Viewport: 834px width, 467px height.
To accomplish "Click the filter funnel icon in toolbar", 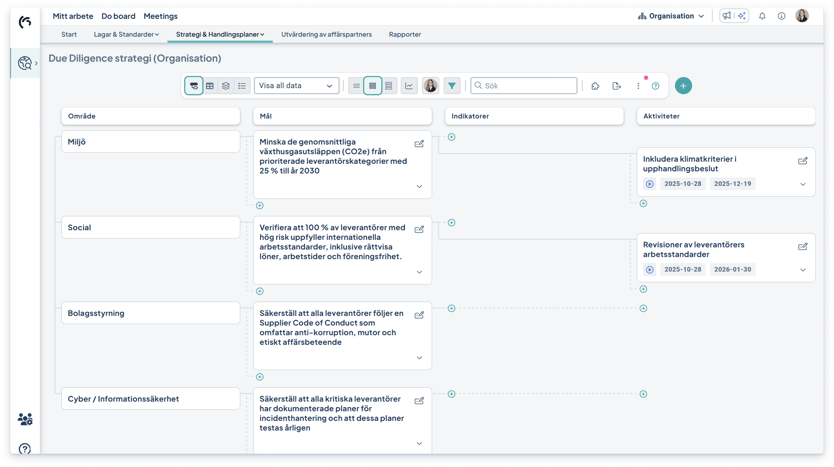I will [x=452, y=86].
